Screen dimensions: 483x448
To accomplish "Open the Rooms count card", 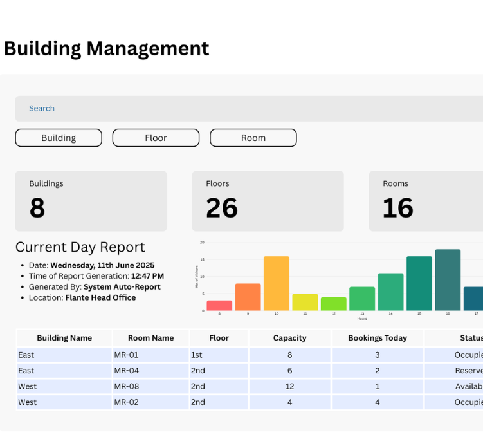I will tap(426, 201).
